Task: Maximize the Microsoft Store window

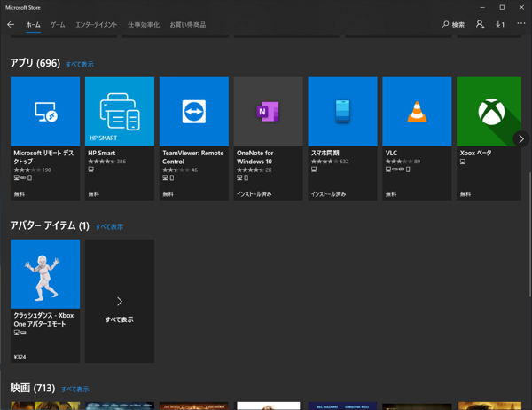Action: [502, 7]
